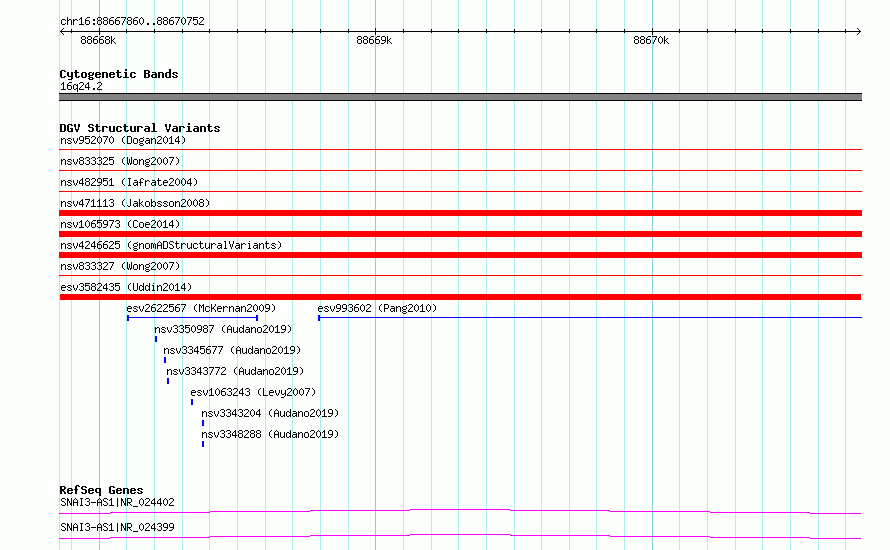Open the RefSeq Genes track title

pyautogui.click(x=101, y=490)
